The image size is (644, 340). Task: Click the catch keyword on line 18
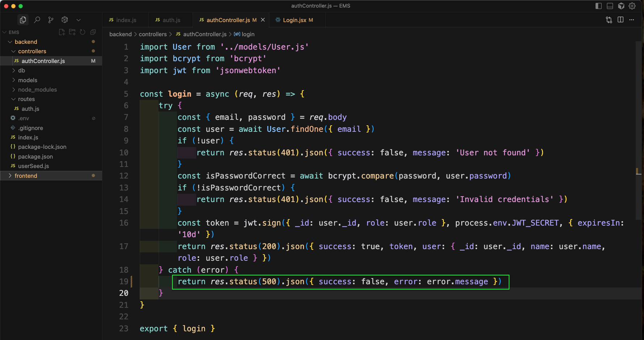pos(180,270)
